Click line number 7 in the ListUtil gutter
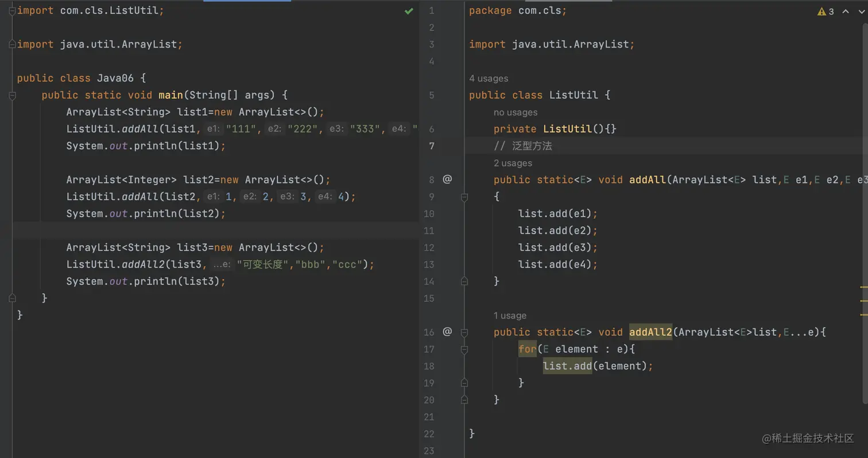The width and height of the screenshot is (868, 458). tap(431, 146)
